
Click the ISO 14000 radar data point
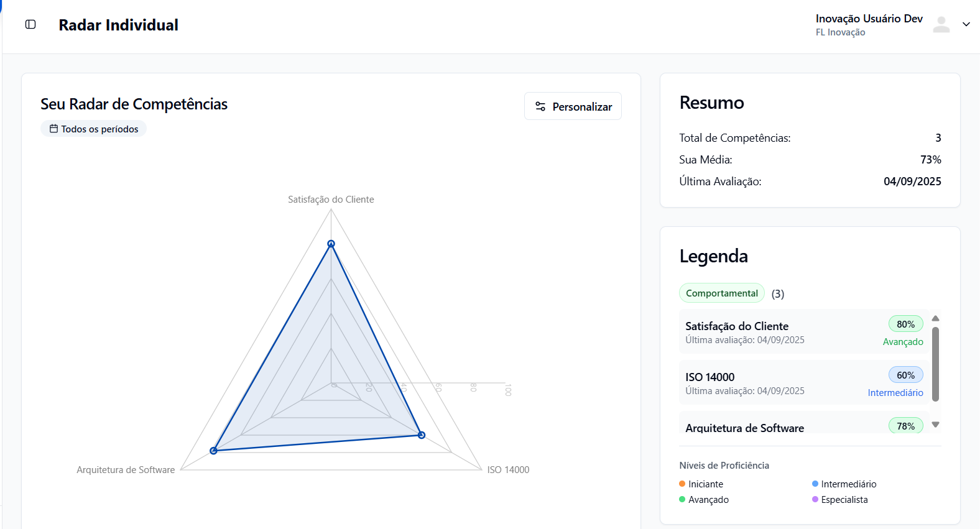coord(422,435)
